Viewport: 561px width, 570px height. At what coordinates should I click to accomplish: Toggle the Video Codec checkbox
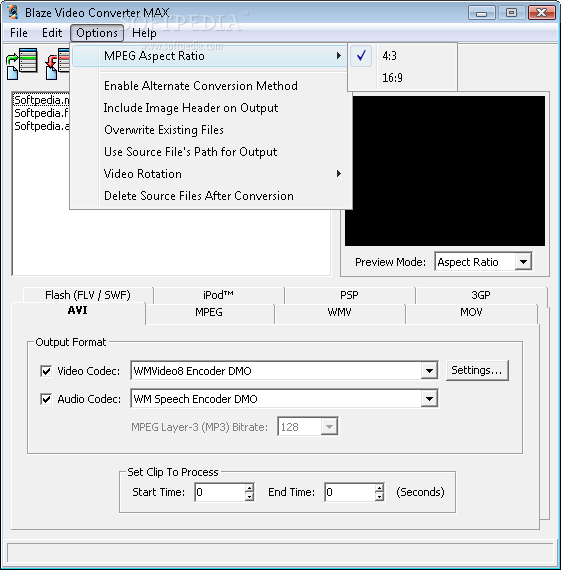point(46,371)
